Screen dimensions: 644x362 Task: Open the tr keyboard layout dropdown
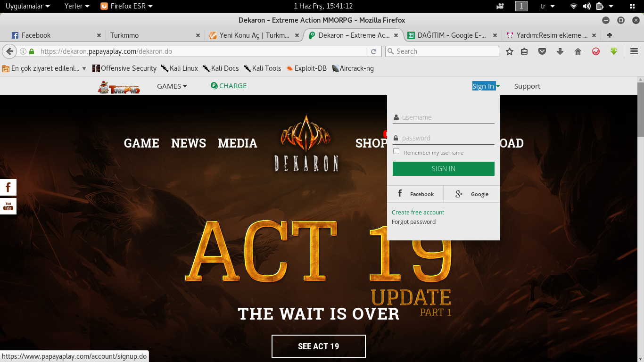coord(548,6)
